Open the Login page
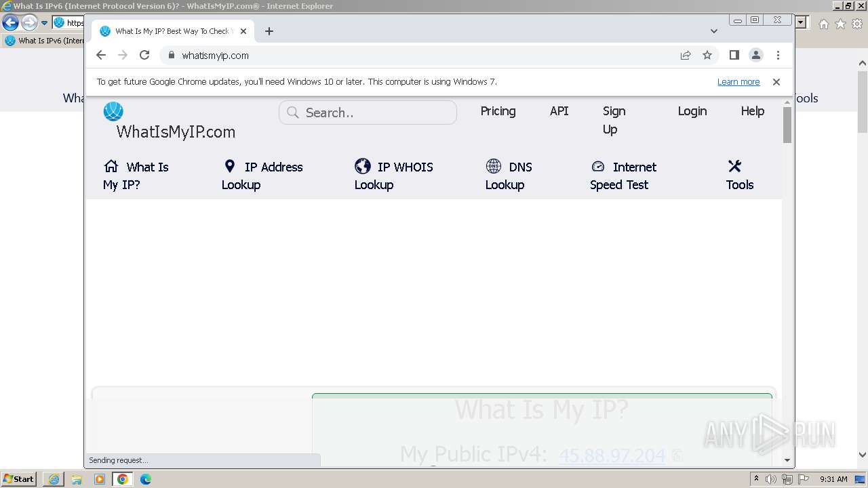868x488 pixels. pyautogui.click(x=692, y=111)
